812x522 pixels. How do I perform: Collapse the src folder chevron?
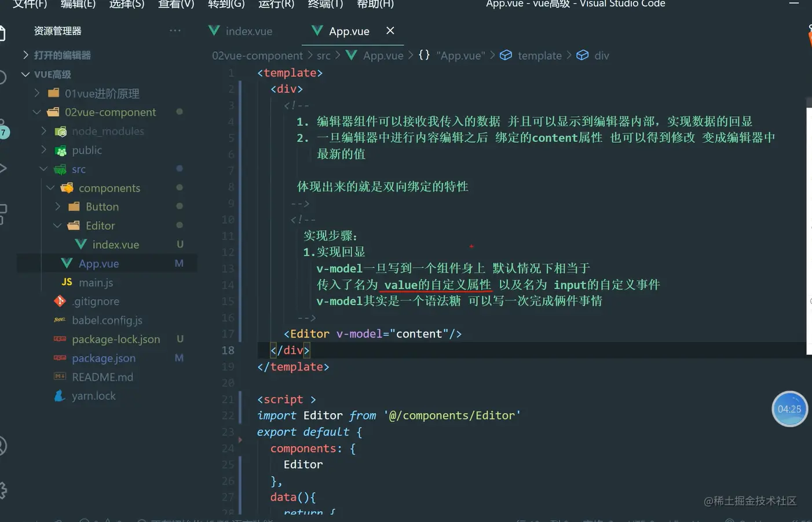pyautogui.click(x=44, y=169)
